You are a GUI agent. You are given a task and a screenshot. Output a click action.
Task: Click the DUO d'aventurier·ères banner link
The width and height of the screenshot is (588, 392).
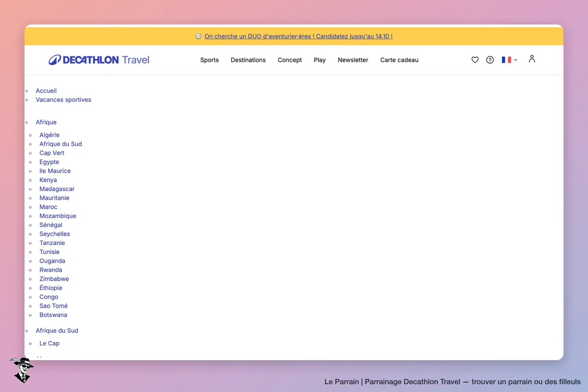point(298,36)
